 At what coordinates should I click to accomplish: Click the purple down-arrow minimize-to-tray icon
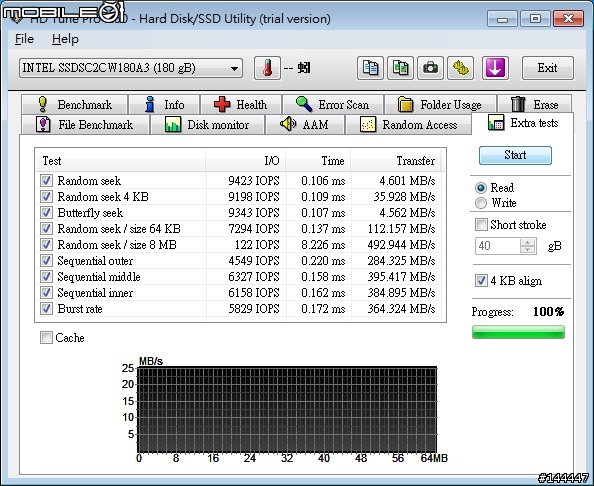[495, 68]
